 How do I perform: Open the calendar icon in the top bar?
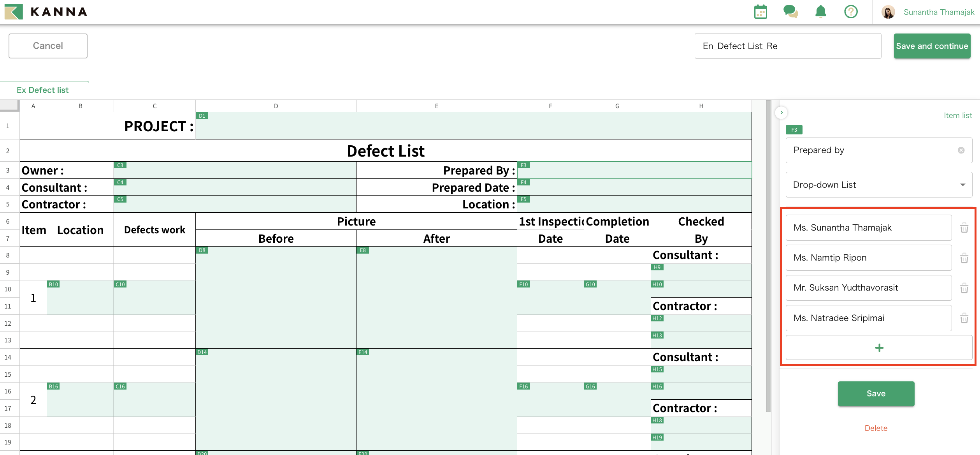760,12
